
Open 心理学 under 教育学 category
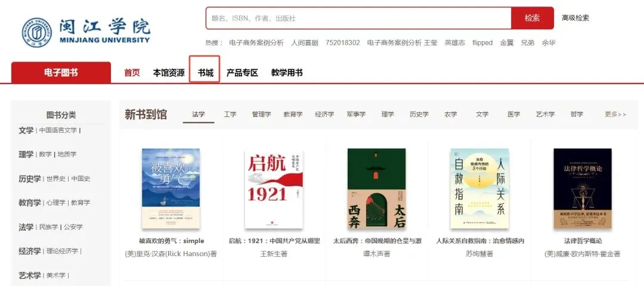pyautogui.click(x=55, y=202)
